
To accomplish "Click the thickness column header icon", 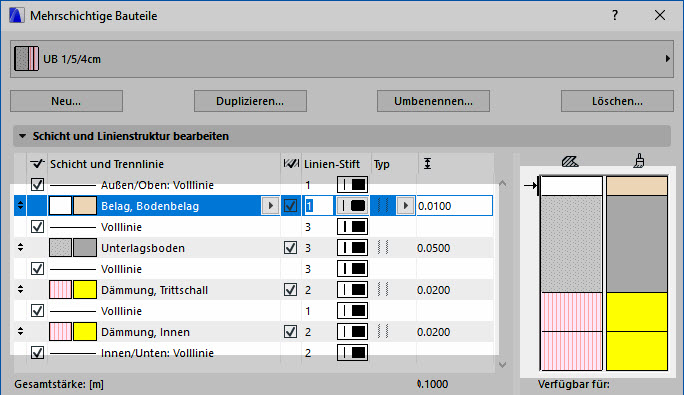I will pyautogui.click(x=428, y=164).
